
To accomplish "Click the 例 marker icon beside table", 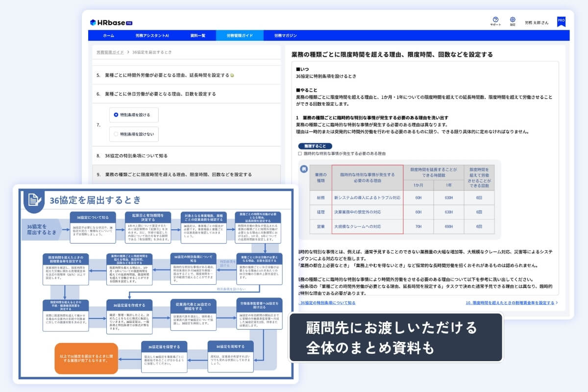I will (304, 170).
